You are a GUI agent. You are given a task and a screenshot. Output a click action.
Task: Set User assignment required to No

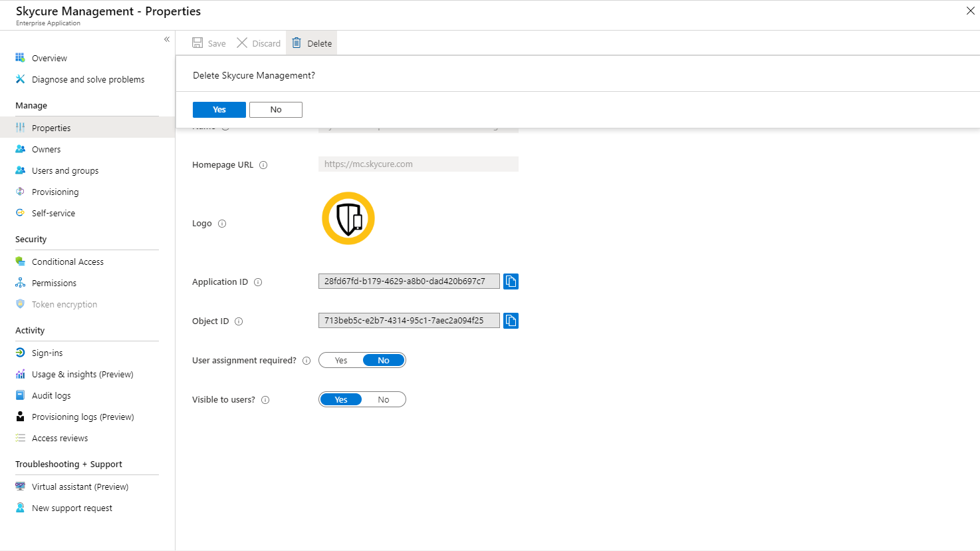384,361
